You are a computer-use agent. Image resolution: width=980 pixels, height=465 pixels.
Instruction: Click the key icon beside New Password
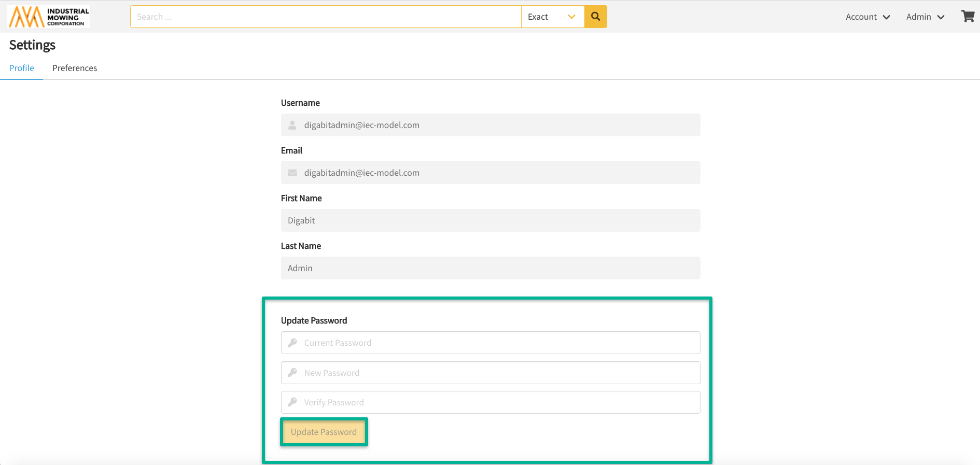click(292, 373)
